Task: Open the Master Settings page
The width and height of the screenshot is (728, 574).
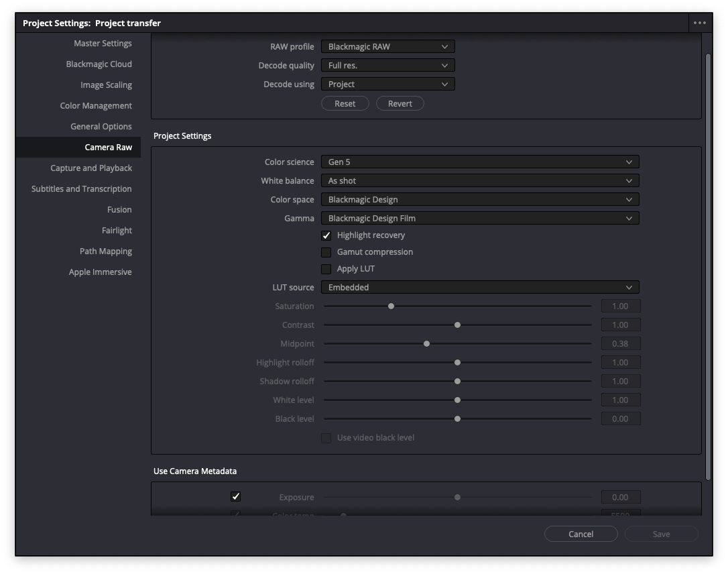Action: [x=103, y=43]
